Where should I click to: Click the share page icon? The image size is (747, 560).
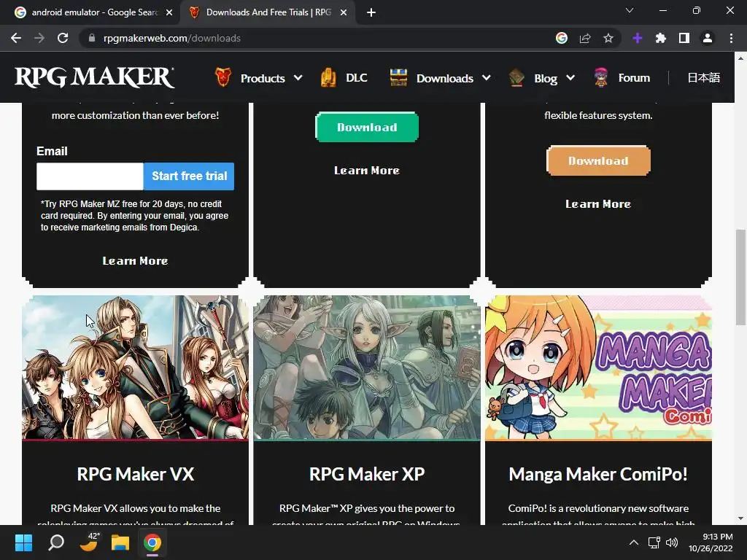584,38
